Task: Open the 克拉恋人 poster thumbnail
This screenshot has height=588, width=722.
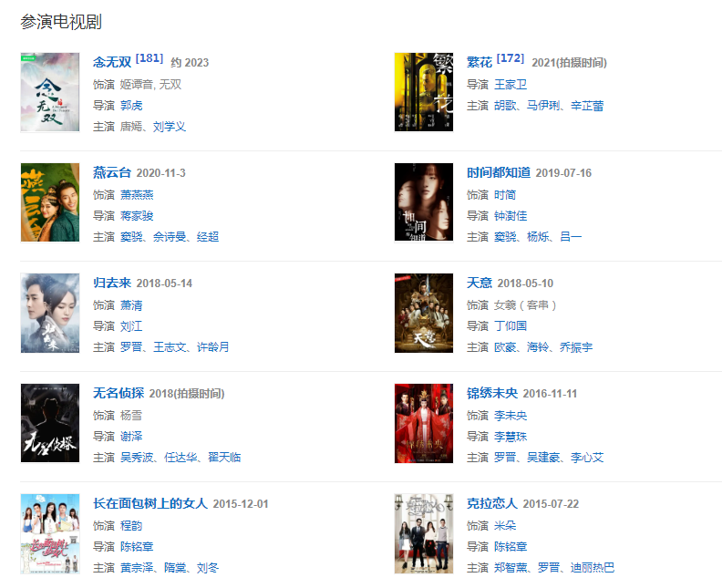Action: [424, 533]
